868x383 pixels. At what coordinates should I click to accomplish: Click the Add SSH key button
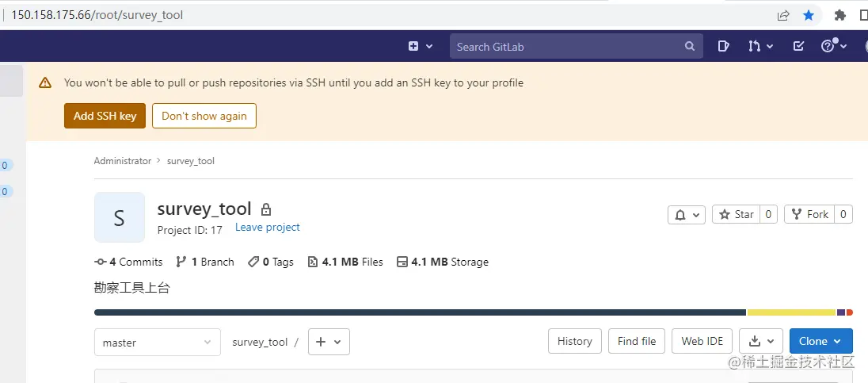tap(105, 116)
